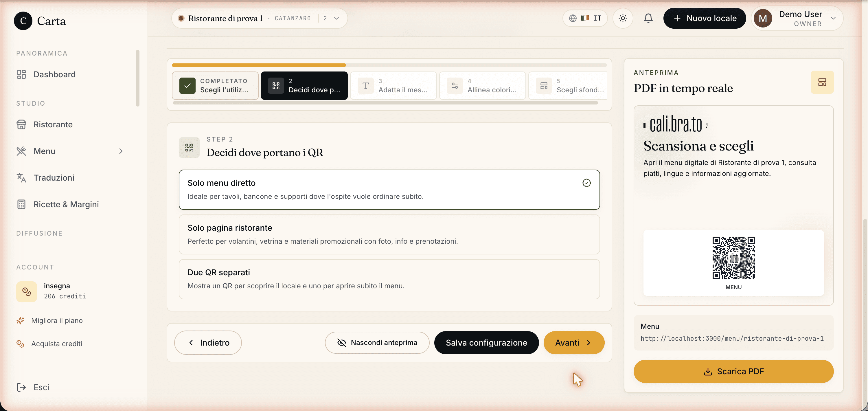Click the Acquista crediti coins icon
This screenshot has width=868, height=411.
pos(20,344)
